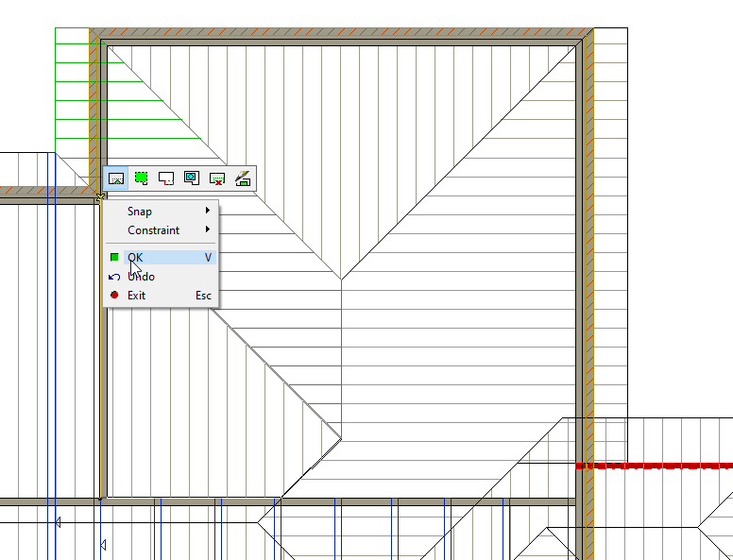Click the upper roof ridge junction point
Viewport: 733px width, 560px height.
[341, 279]
